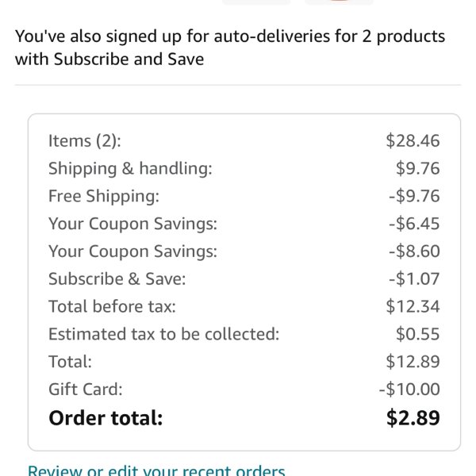
Task: Select the $12.34 total before tax
Action: point(413,306)
